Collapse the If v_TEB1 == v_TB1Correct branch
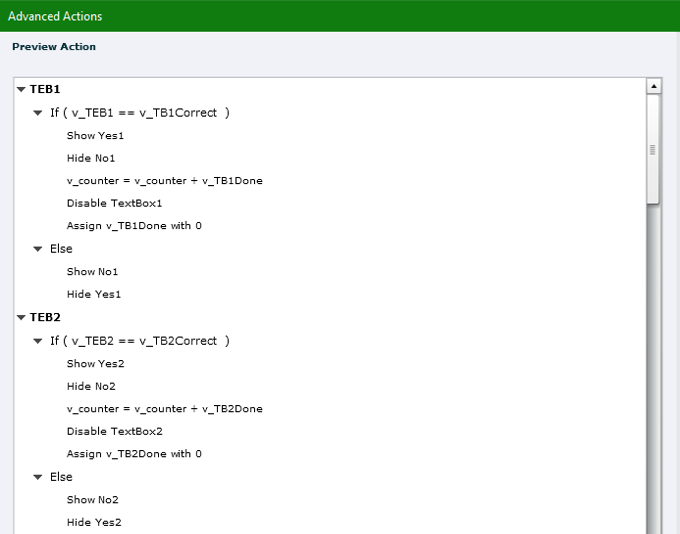The width and height of the screenshot is (680, 534). pos(38,113)
